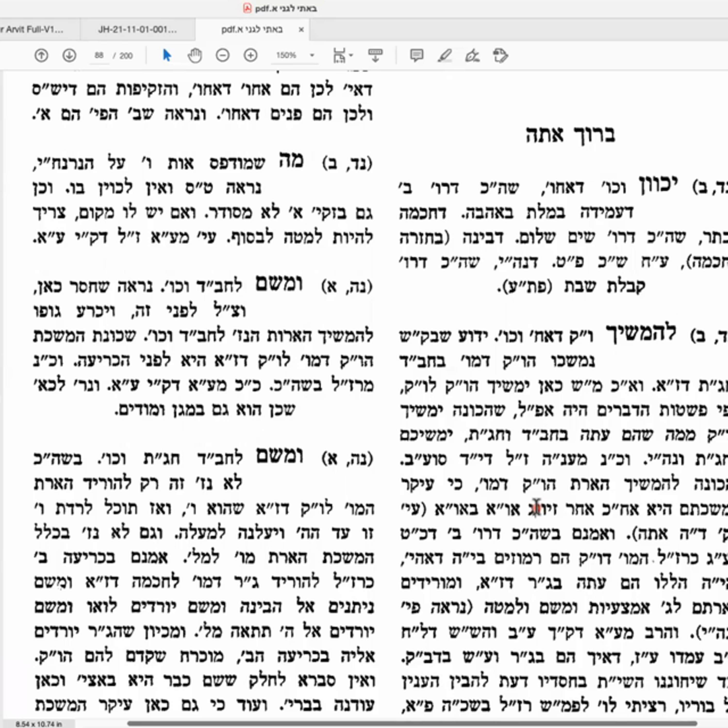Go to next page with down-arrow button

[69, 56]
